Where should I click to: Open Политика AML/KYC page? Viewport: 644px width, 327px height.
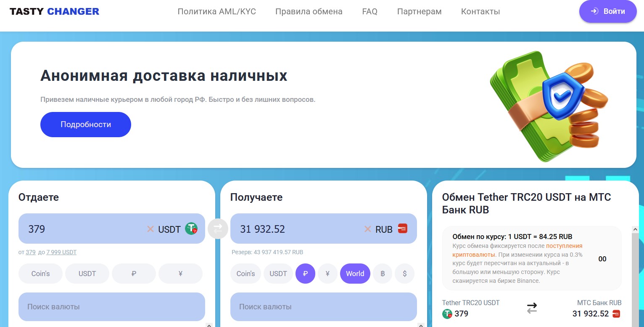(216, 12)
